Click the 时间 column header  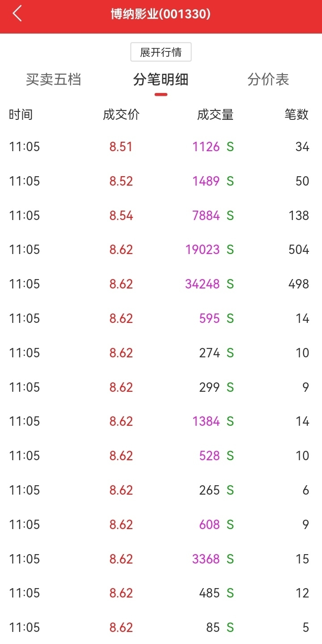[21, 114]
